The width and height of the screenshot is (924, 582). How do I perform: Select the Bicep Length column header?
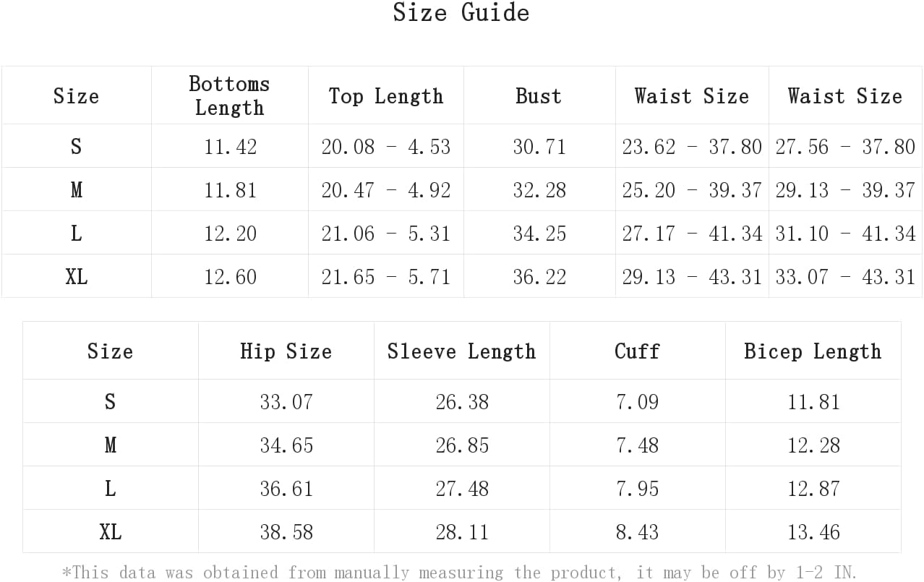(x=813, y=351)
